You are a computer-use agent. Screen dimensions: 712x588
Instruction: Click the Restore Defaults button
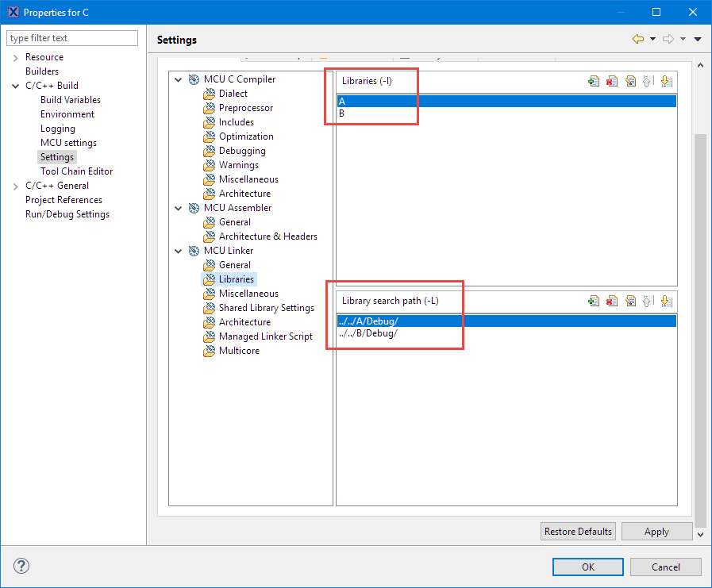[x=578, y=532]
